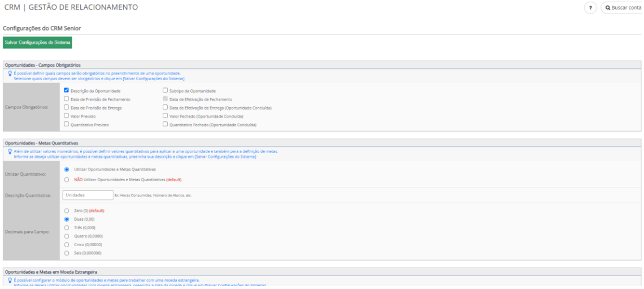Enable Data de Previsão de Fechamento checkbox
This screenshot has width=644, height=289.
pyautogui.click(x=67, y=99)
